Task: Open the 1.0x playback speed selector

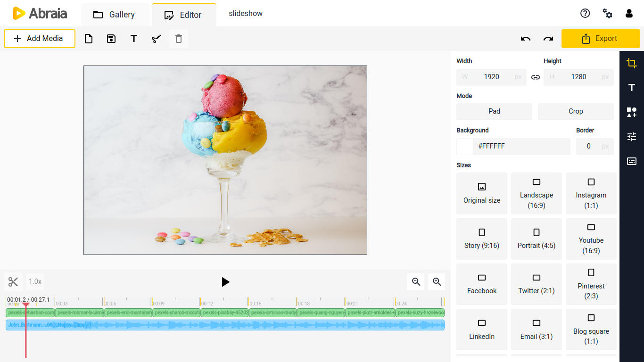Action: pyautogui.click(x=35, y=282)
